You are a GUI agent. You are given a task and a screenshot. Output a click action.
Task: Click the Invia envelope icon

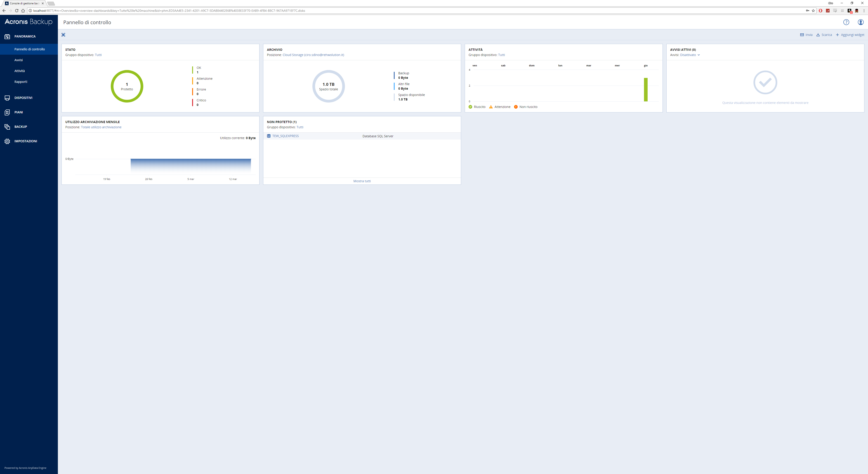[802, 35]
